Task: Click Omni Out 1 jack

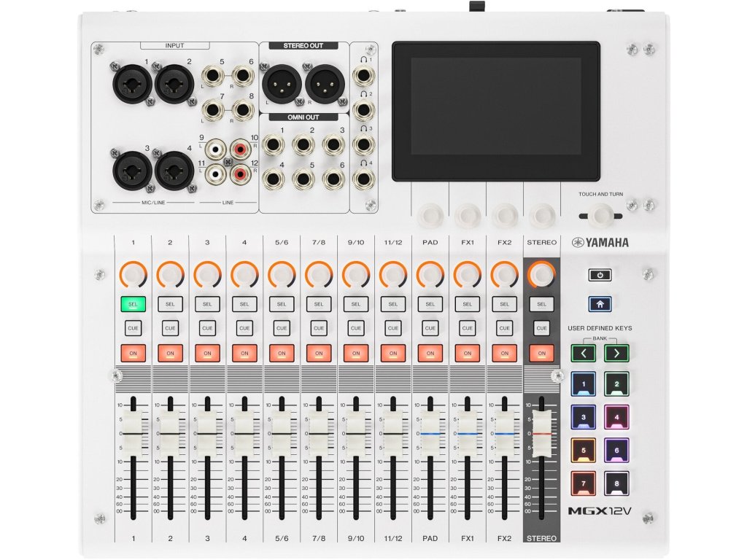Action: 274,145
